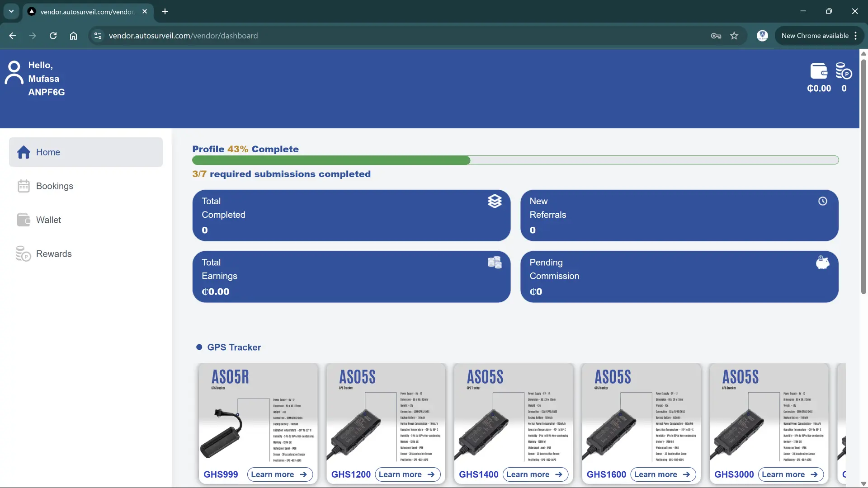Open the Chrome three-dot menu
The width and height of the screenshot is (868, 488).
[x=856, y=36]
